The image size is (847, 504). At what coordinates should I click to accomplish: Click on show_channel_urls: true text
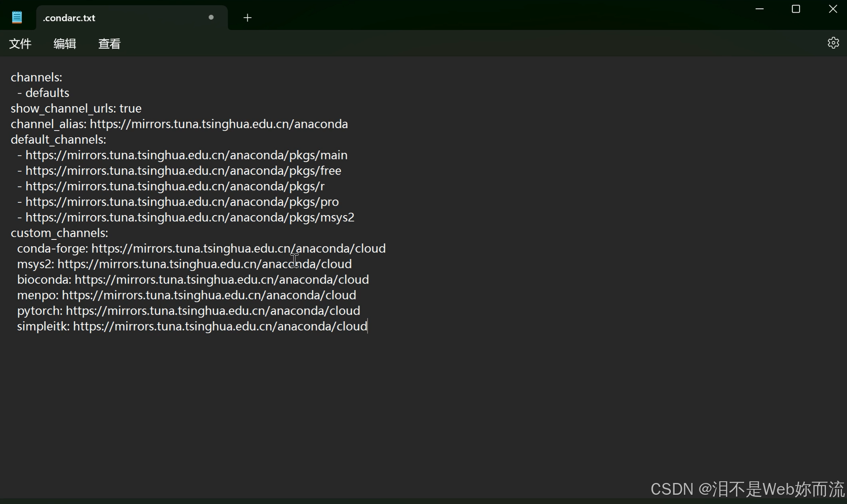tap(76, 109)
